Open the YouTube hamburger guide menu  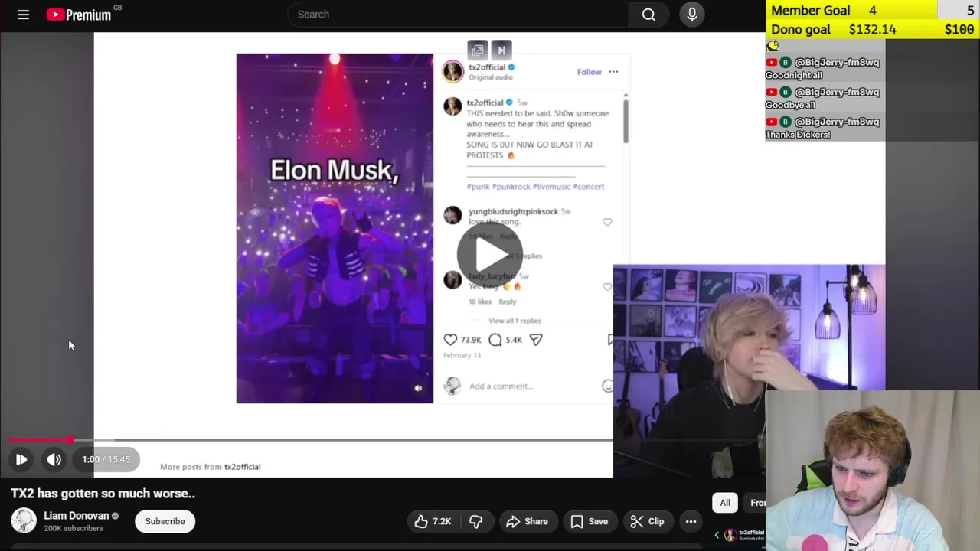23,15
